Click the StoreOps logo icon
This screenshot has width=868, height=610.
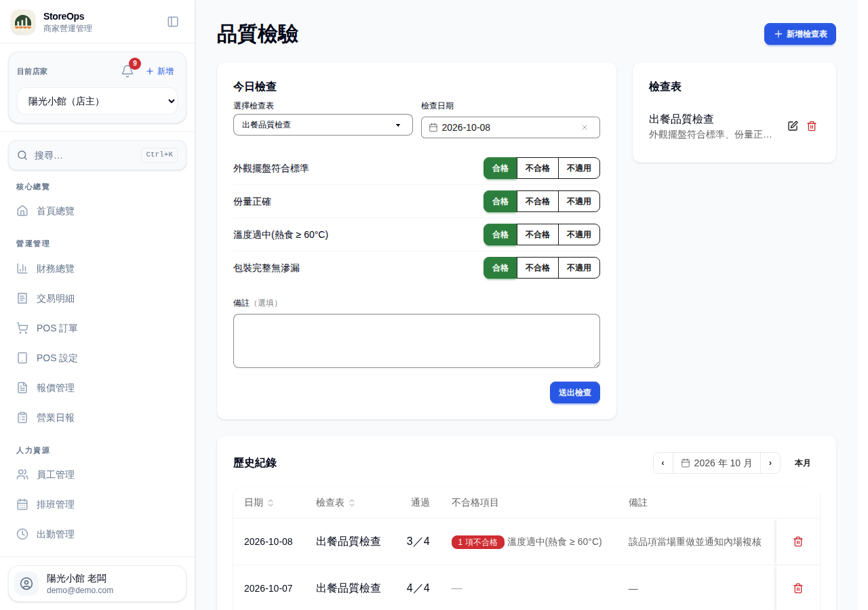[23, 22]
